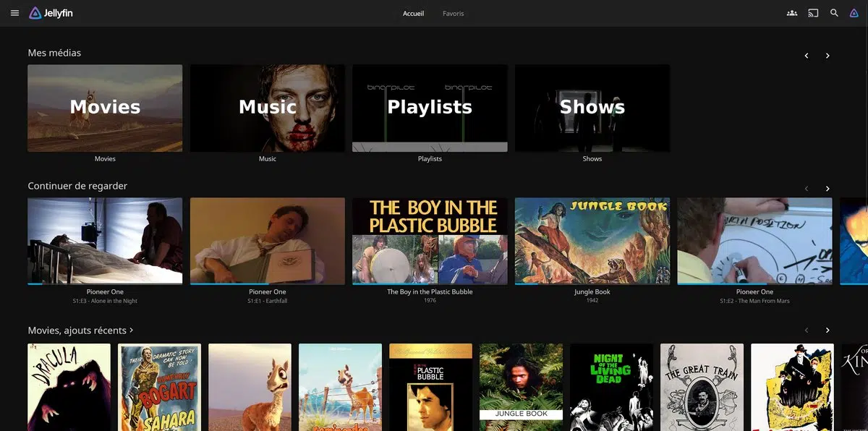Resume Pioneer One The Man From Mars thumbnail
The width and height of the screenshot is (868, 431).
tap(754, 241)
